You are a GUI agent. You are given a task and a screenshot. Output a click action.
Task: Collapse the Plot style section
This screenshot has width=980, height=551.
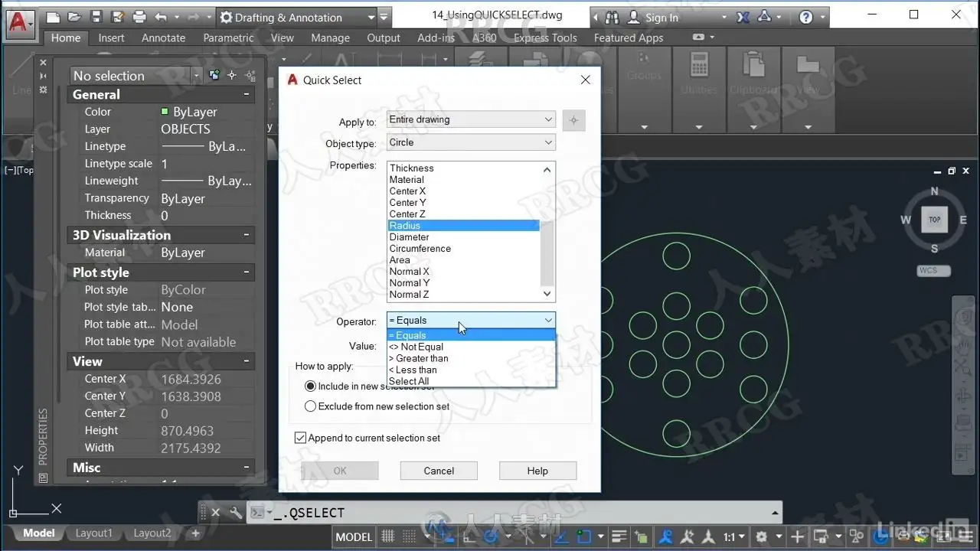tap(247, 272)
